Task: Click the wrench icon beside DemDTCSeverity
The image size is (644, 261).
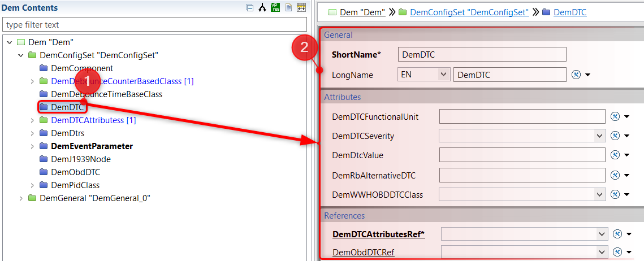Action: click(615, 136)
